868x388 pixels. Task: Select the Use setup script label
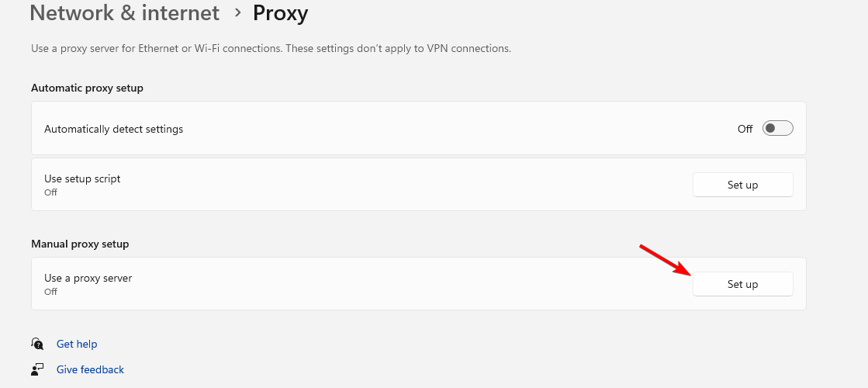82,178
